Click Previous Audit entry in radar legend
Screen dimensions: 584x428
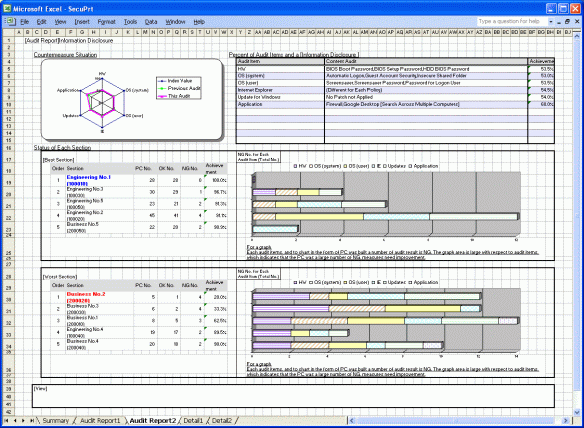tap(179, 88)
